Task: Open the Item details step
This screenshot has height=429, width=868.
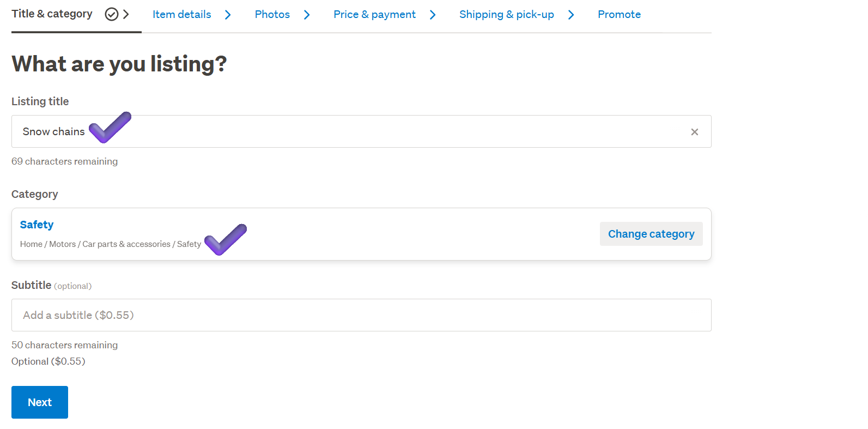Action: 181,15
